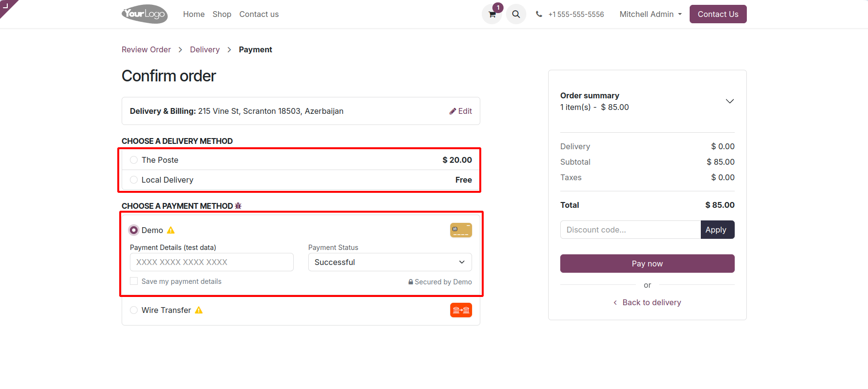The width and height of the screenshot is (868, 389).
Task: Enable Save my payment details checkbox
Action: [x=134, y=281]
